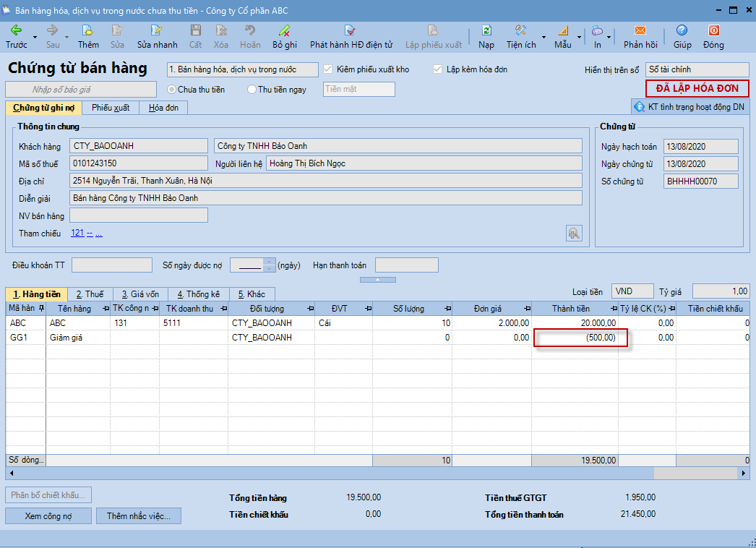Open the 1. Hàng tiền tab
Screen dimensions: 756x548
37,294
